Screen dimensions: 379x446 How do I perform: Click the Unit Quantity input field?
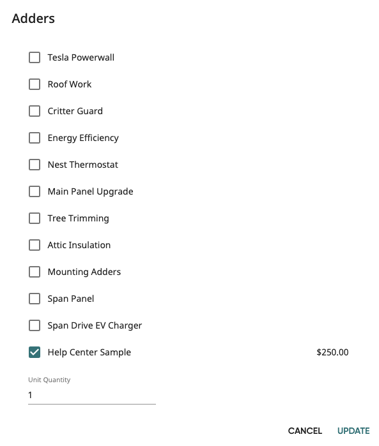click(x=92, y=395)
